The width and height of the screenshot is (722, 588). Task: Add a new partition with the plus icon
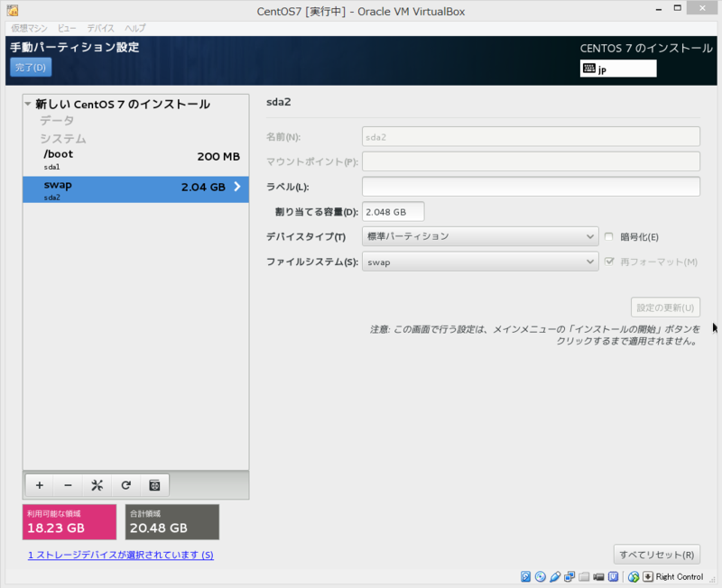tap(39, 485)
